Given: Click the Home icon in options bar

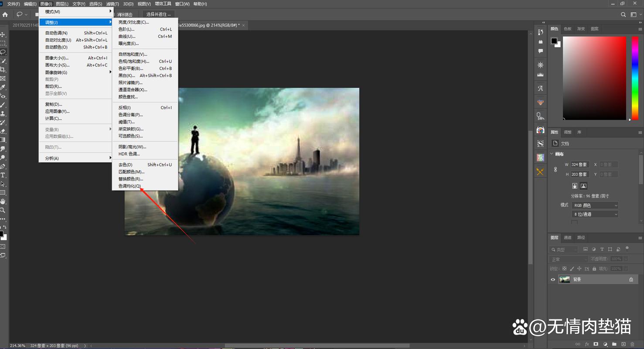Looking at the screenshot, I should [5, 14].
